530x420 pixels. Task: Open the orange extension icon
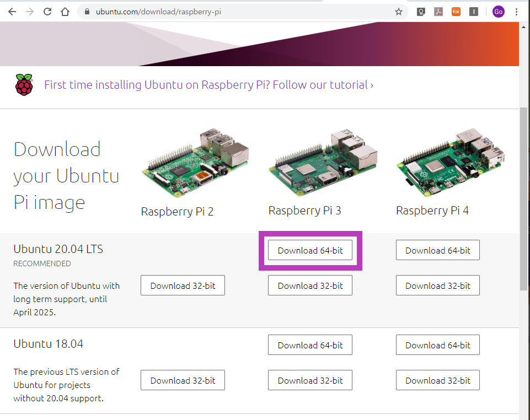coord(456,12)
